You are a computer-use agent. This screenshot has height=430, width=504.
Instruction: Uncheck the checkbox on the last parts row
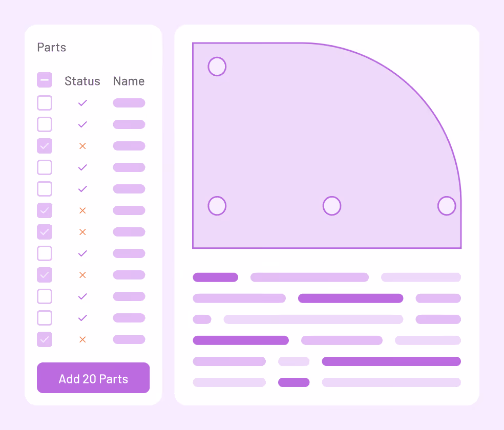click(45, 339)
